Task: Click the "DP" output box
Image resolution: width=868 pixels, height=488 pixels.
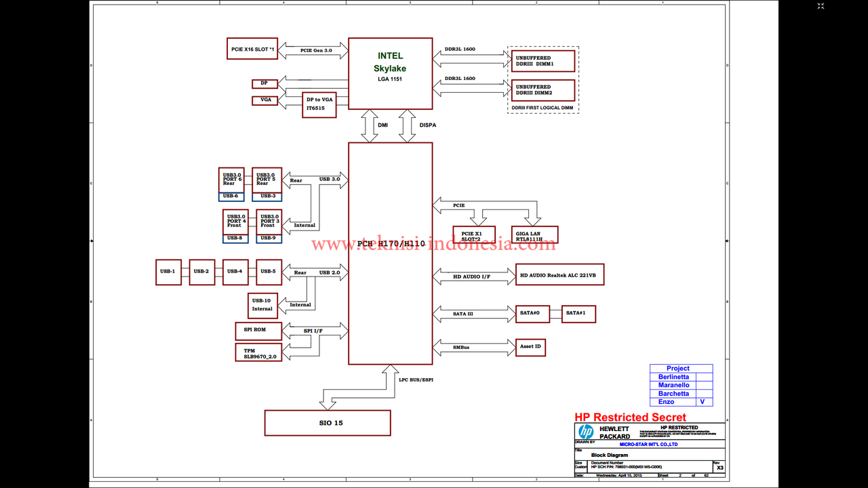Action: pos(265,83)
